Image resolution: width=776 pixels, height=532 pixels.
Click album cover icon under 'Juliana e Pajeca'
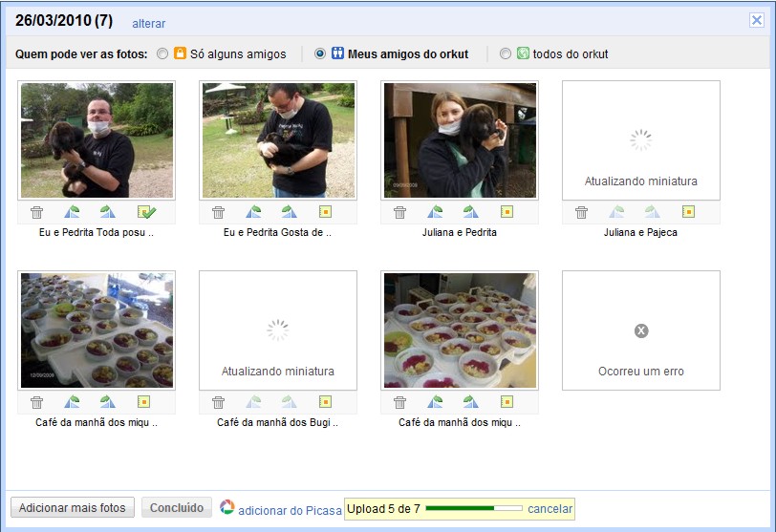[x=688, y=212]
